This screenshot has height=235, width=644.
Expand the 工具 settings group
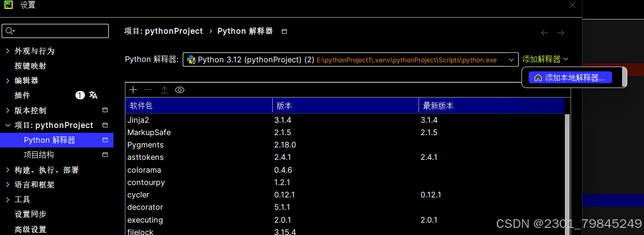pyautogui.click(x=8, y=199)
